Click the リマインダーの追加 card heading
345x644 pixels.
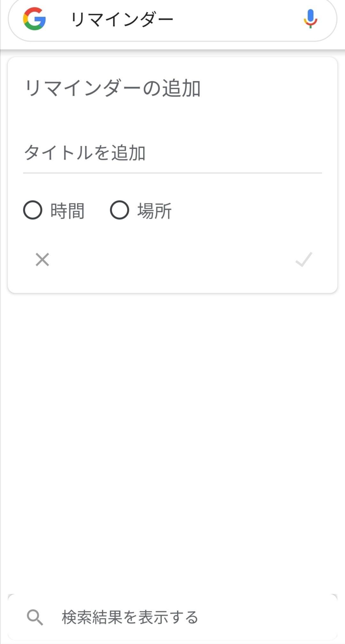(x=112, y=88)
